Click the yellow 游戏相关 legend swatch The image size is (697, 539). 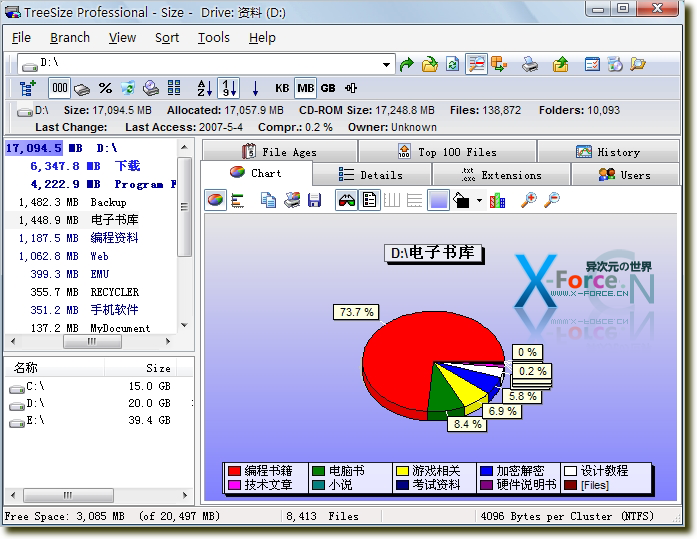pos(402,471)
